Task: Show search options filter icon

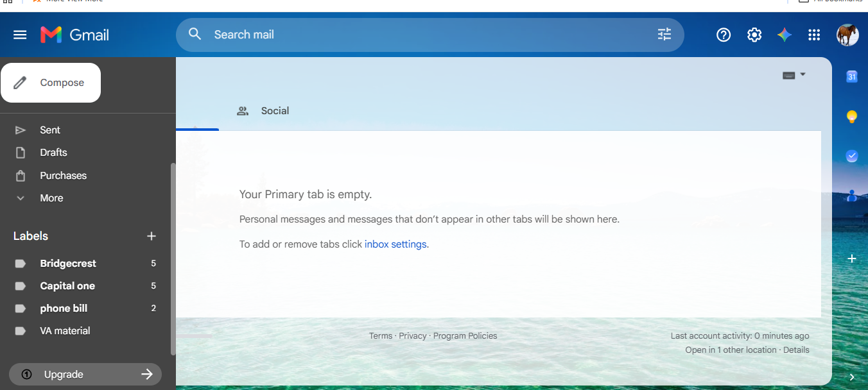Action: click(x=664, y=35)
